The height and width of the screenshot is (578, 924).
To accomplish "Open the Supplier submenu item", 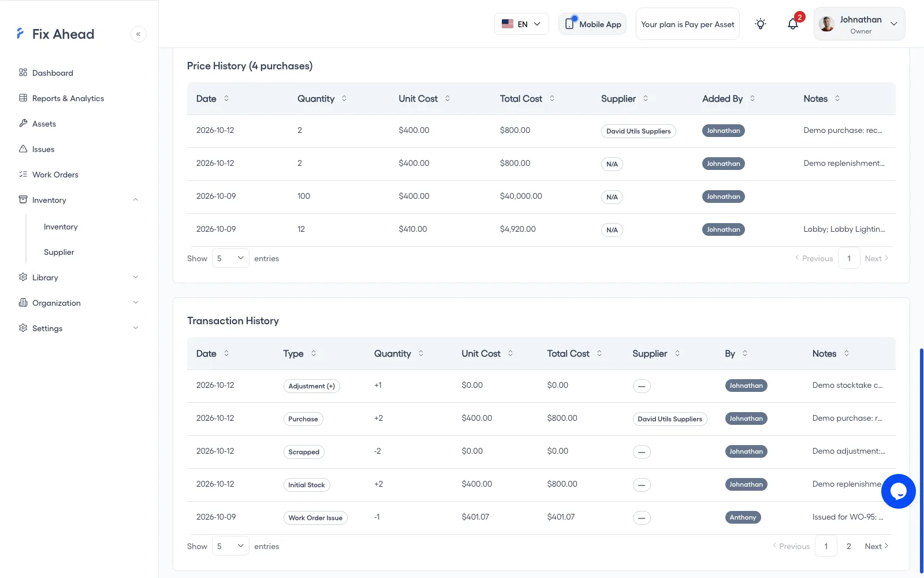I will tap(59, 252).
